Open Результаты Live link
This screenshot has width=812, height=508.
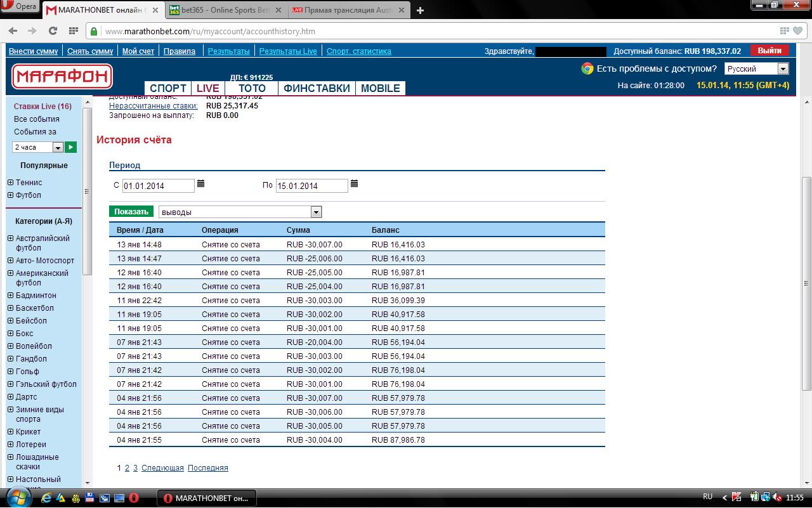288,51
